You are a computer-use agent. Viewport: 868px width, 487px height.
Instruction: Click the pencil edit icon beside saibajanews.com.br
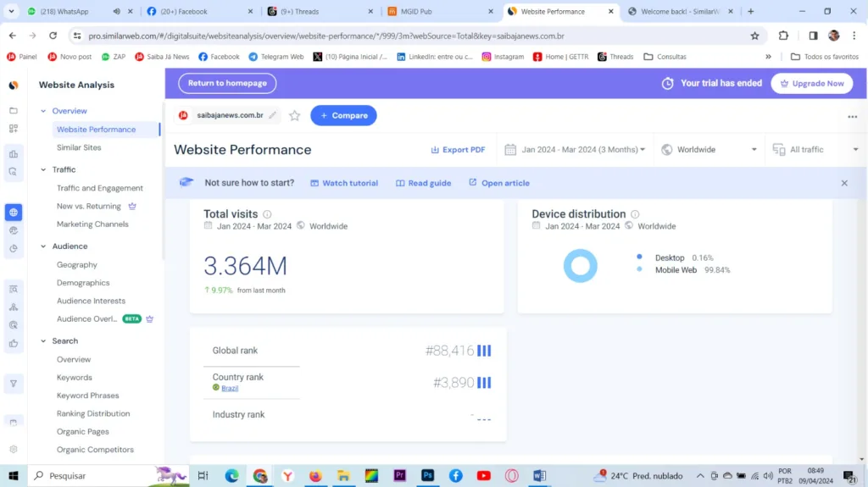(273, 115)
